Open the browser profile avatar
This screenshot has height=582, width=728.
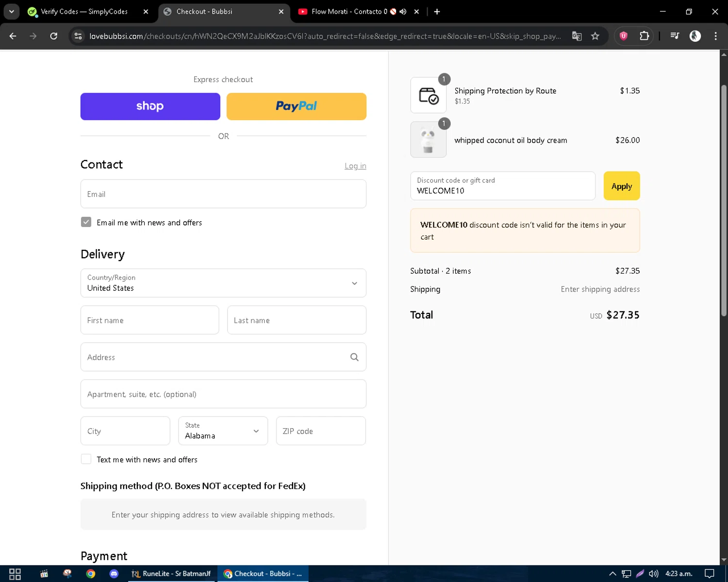coord(695,36)
